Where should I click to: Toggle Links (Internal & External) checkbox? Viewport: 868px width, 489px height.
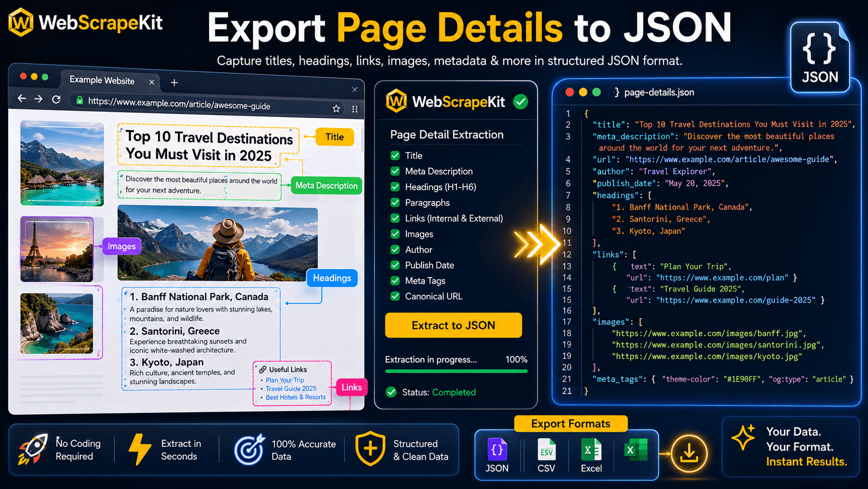coord(395,218)
